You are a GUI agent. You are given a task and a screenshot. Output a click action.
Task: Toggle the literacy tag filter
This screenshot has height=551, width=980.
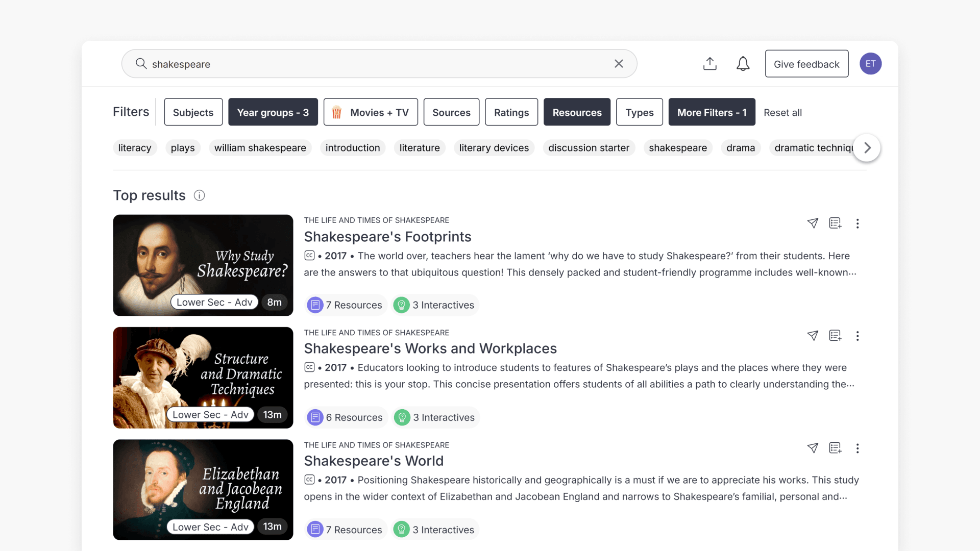[x=134, y=148]
